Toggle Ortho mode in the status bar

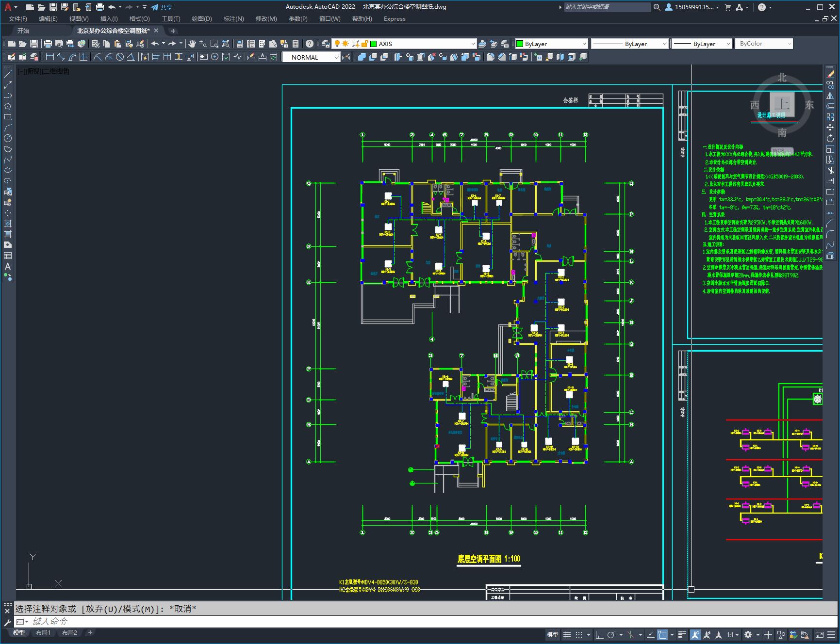coord(599,634)
